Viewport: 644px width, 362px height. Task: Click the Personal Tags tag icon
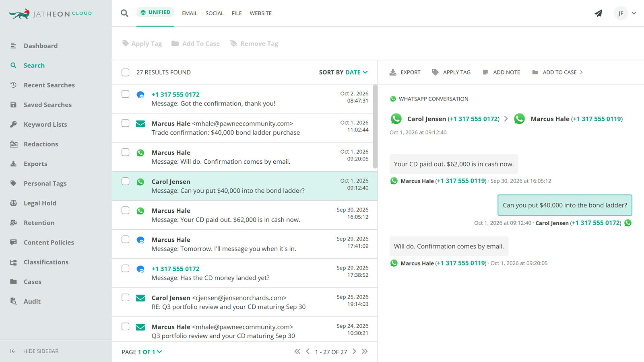pos(13,183)
